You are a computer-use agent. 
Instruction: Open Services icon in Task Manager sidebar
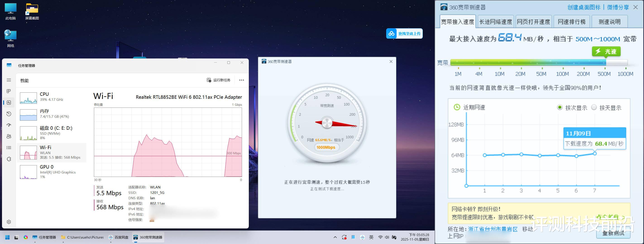9,159
